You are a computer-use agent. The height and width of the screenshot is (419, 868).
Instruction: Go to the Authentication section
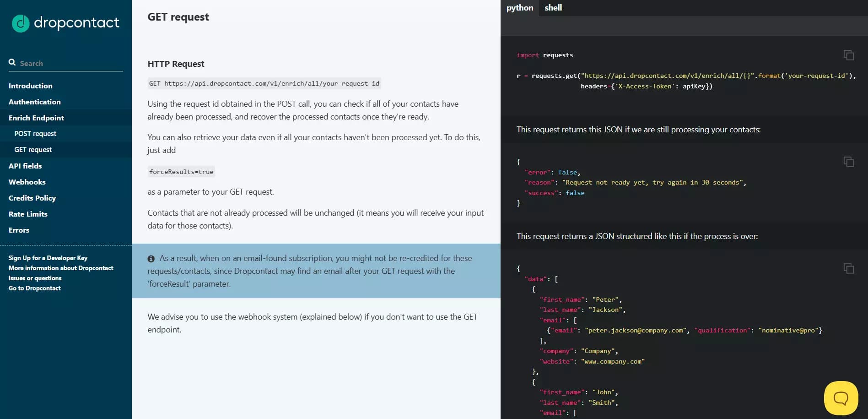pos(34,102)
